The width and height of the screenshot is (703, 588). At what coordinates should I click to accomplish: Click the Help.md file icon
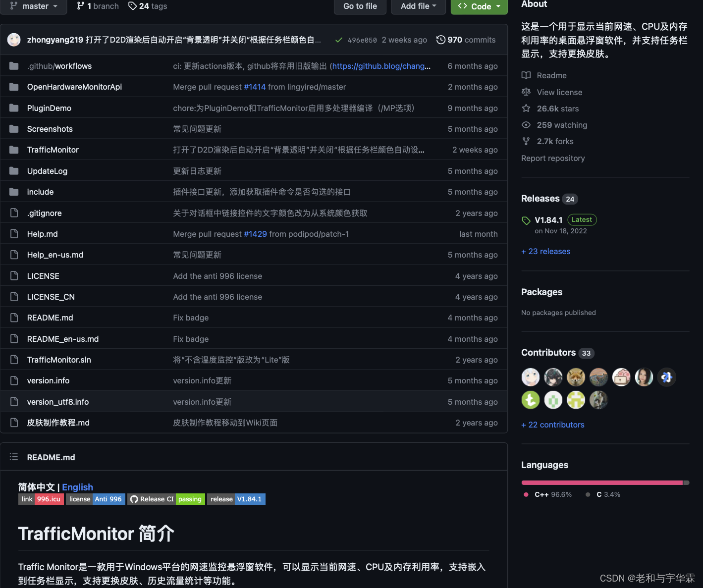click(x=14, y=234)
